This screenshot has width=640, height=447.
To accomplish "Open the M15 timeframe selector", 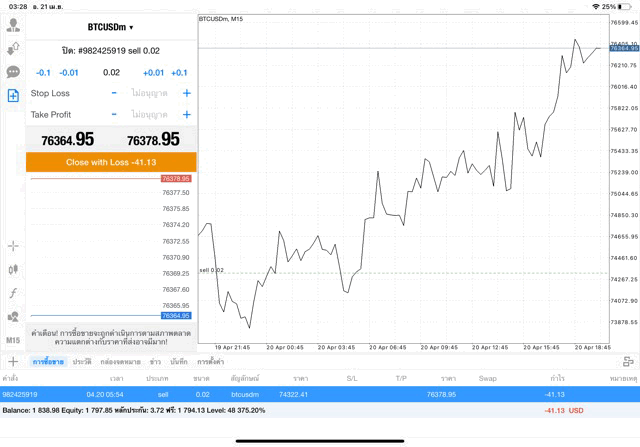I will (x=13, y=340).
